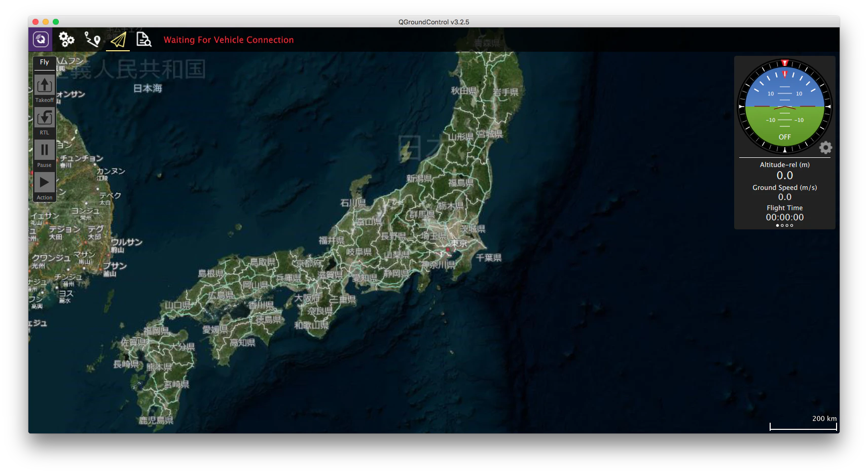This screenshot has height=474, width=868.
Task: Click the Action play button
Action: pos(45,182)
